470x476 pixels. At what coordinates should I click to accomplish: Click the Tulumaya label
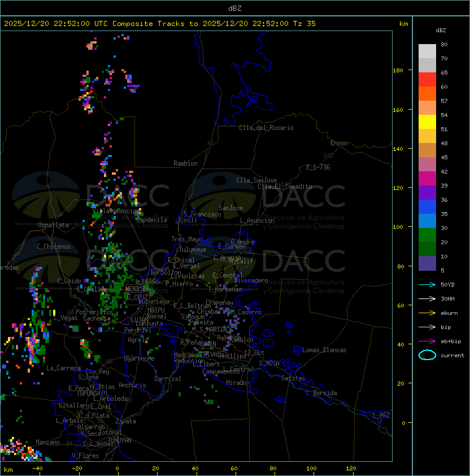(193, 249)
